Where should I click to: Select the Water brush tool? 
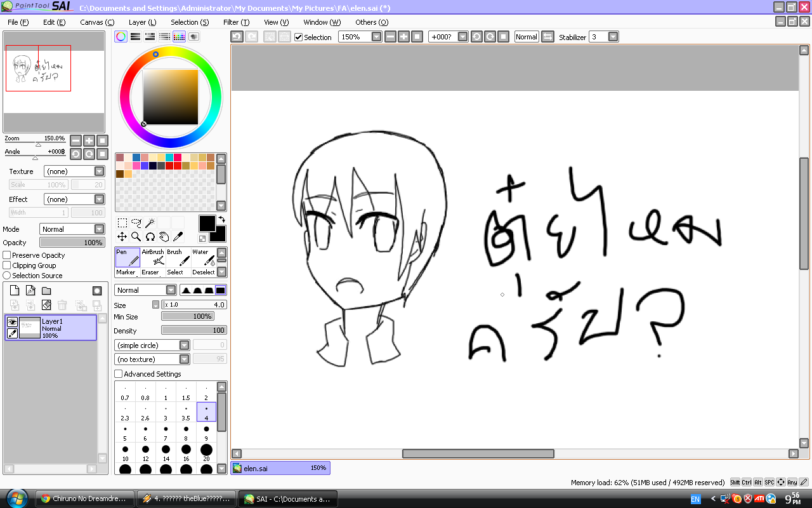[203, 257]
